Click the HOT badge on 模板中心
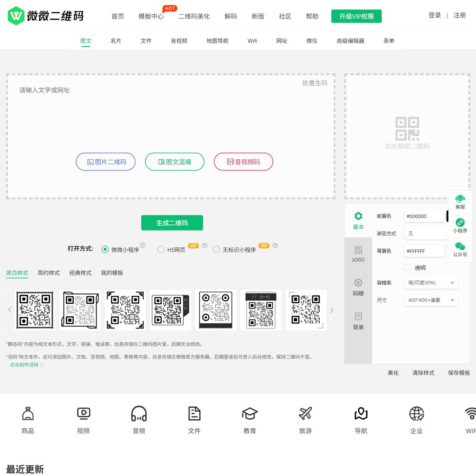The image size is (476, 476). point(170,8)
